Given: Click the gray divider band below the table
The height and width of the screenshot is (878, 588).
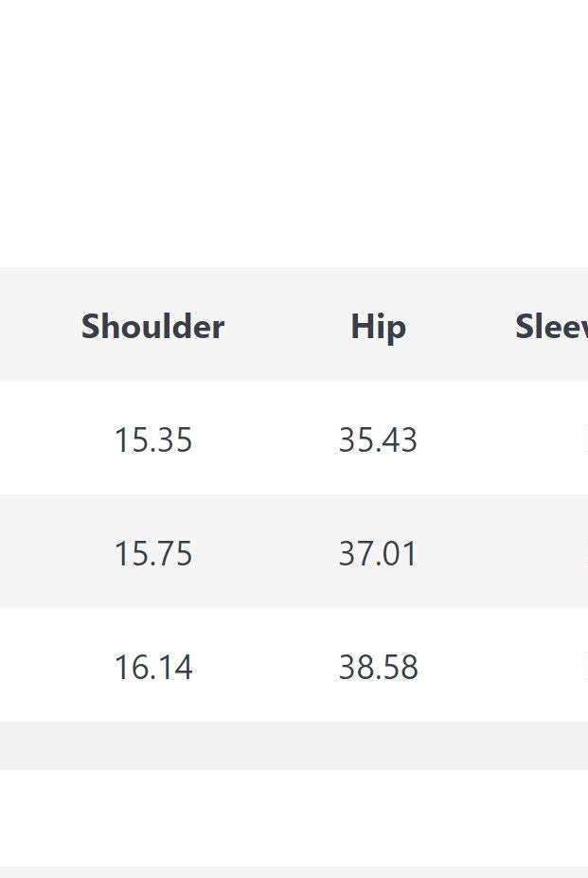Looking at the screenshot, I should (x=294, y=745).
